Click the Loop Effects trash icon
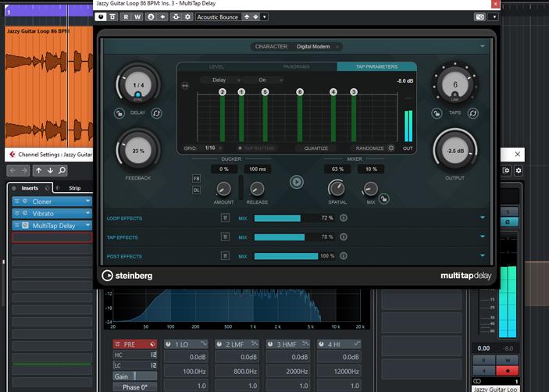Viewport: 549px width, 392px height. 225,218
